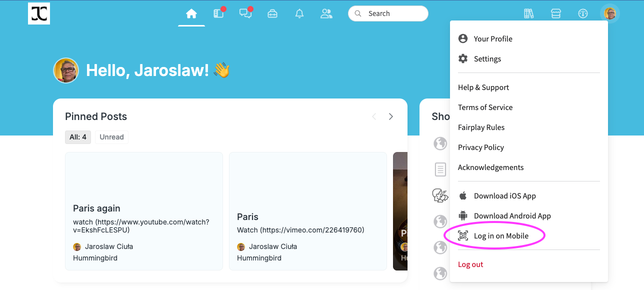Open the Paris again pinned post
644x290 pixels.
point(96,208)
